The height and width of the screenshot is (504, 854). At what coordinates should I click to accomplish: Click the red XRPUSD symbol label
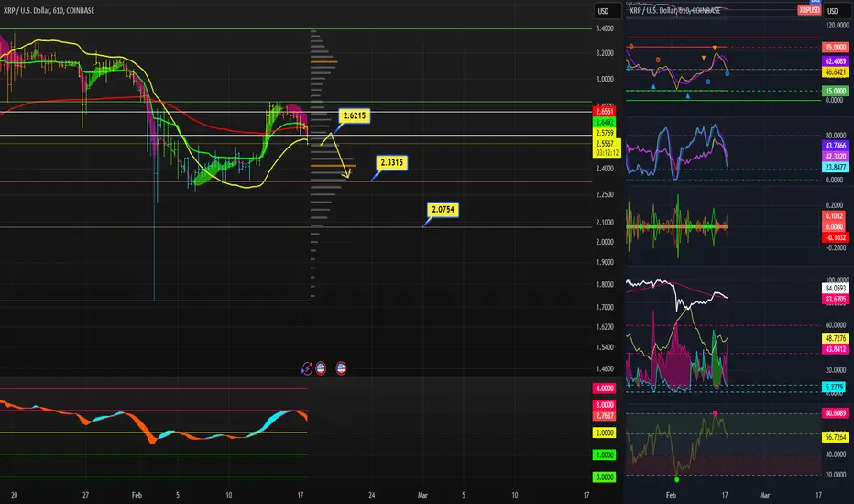(x=809, y=10)
